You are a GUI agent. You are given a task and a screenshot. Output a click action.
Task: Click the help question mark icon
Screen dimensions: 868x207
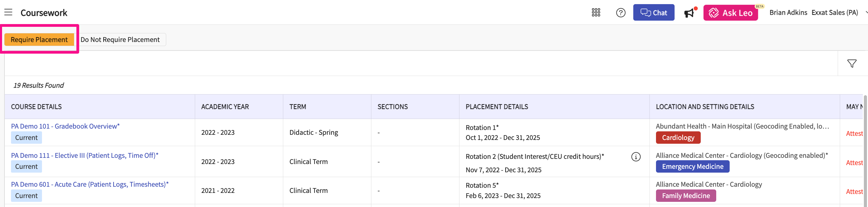pos(621,13)
